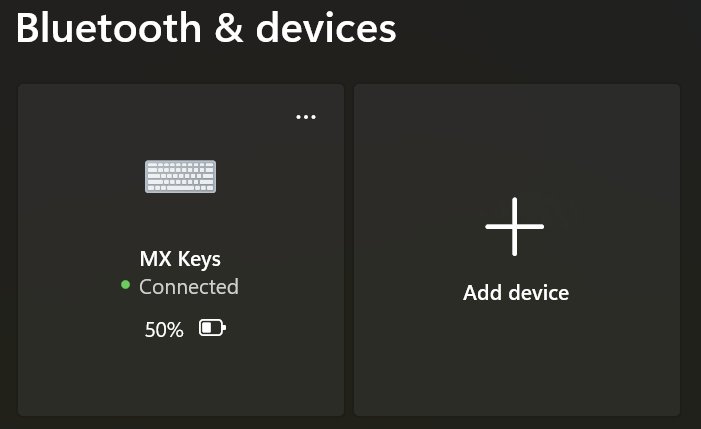Click the large plus icon to add a device

[515, 227]
